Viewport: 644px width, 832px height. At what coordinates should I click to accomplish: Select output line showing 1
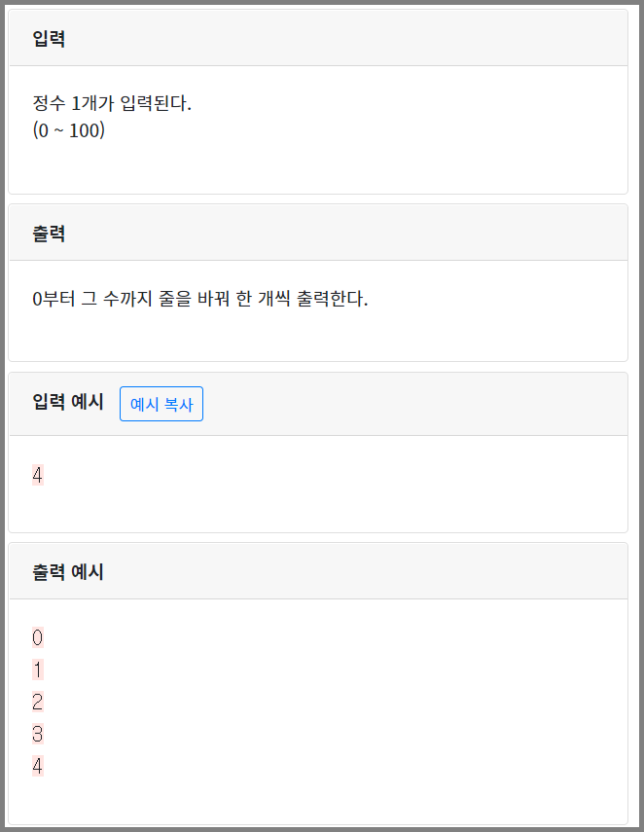coord(37,670)
